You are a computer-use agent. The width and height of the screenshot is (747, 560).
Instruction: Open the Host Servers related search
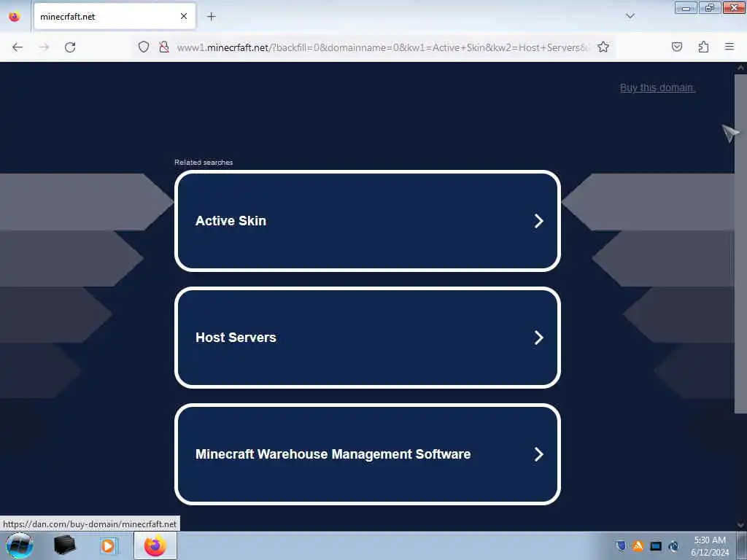click(368, 338)
